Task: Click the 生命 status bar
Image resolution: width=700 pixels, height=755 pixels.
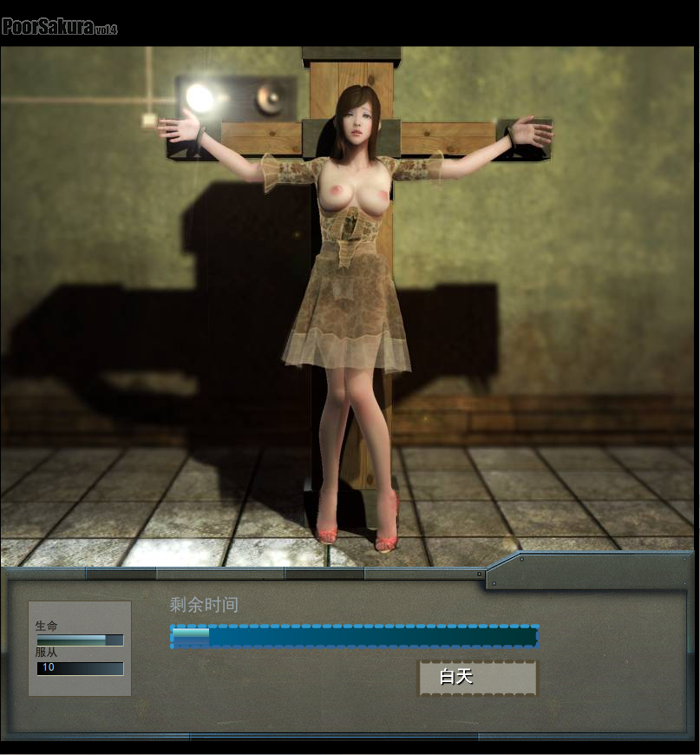Action: 80,640
